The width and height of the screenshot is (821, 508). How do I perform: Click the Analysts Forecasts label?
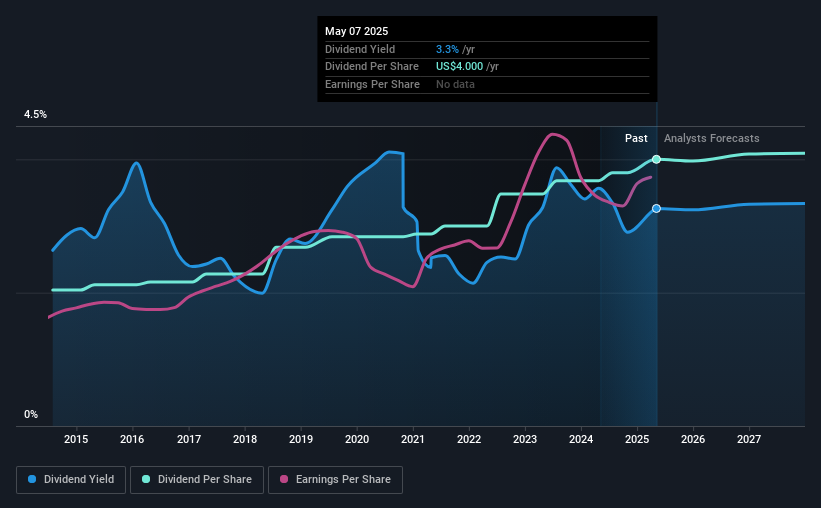[712, 138]
